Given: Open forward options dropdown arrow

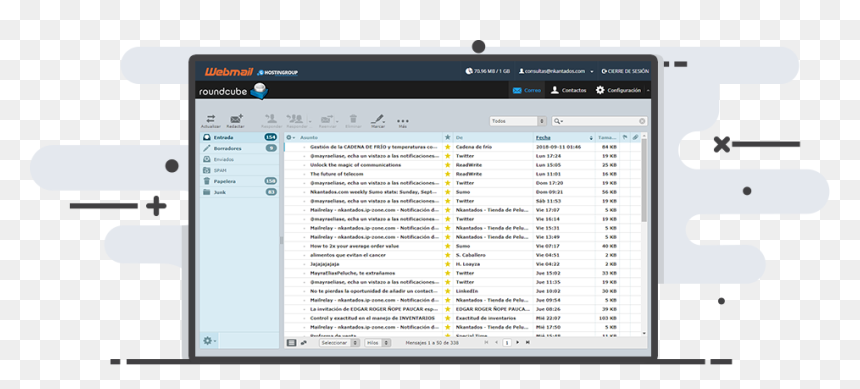Looking at the screenshot, I should [337, 120].
